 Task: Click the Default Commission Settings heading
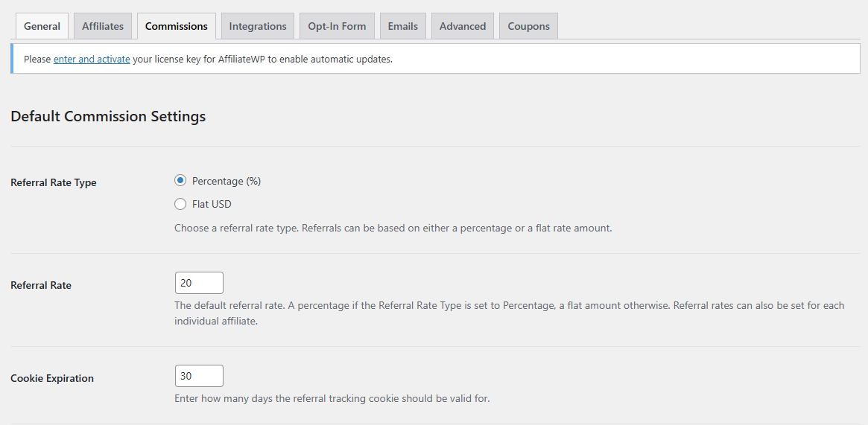click(108, 117)
